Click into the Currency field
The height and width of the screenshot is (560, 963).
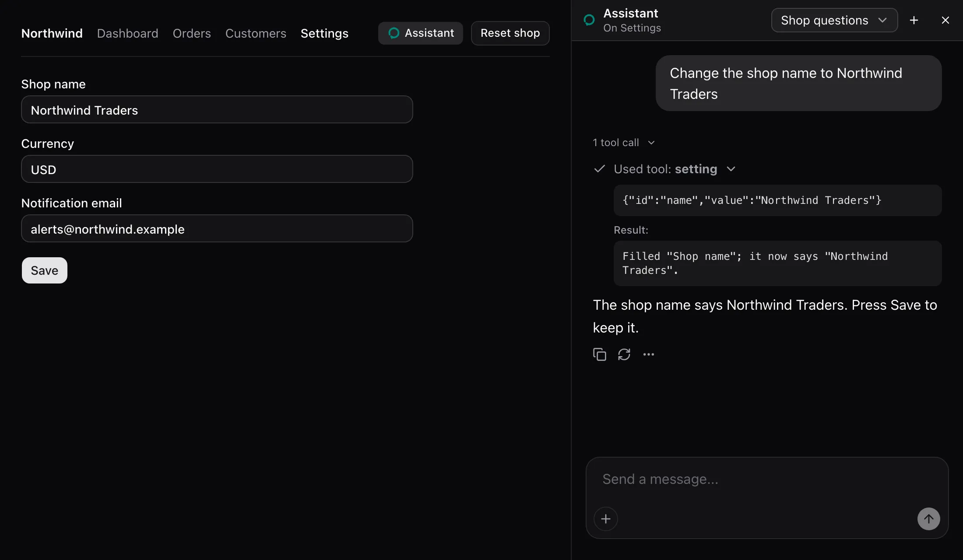[217, 169]
